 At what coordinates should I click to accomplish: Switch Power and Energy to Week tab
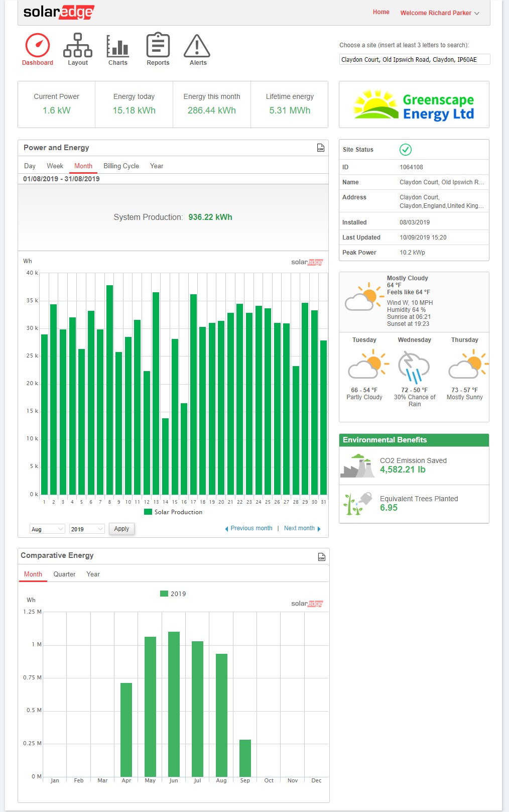click(x=55, y=166)
